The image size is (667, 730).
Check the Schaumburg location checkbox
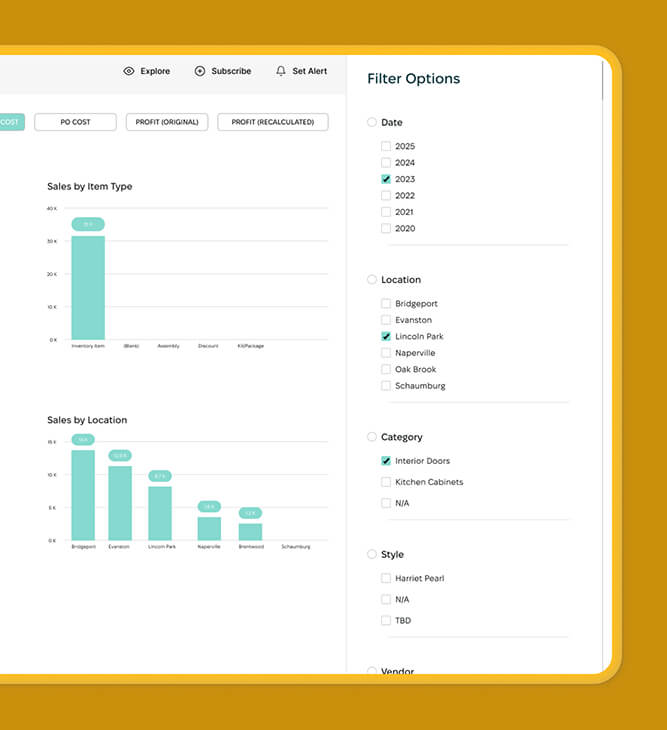click(x=386, y=386)
